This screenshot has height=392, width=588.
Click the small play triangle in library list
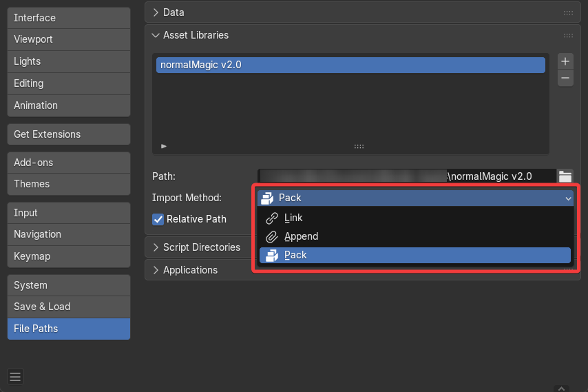pyautogui.click(x=164, y=146)
